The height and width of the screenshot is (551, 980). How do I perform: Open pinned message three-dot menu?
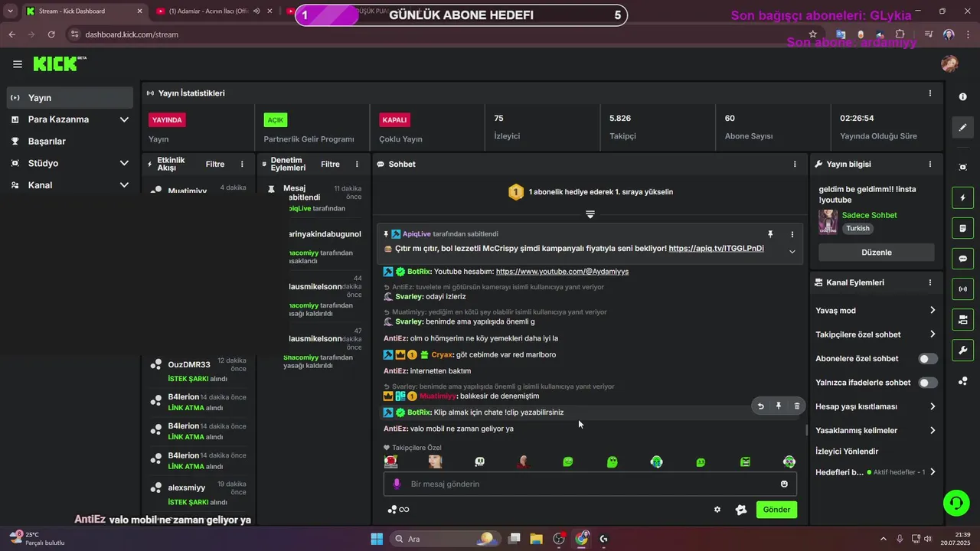click(x=792, y=234)
